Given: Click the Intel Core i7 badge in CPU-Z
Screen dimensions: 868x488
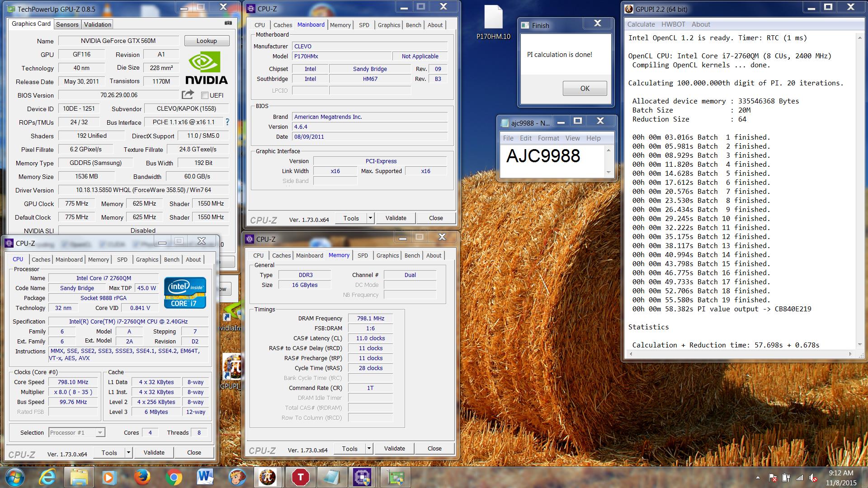Looking at the screenshot, I should (185, 293).
